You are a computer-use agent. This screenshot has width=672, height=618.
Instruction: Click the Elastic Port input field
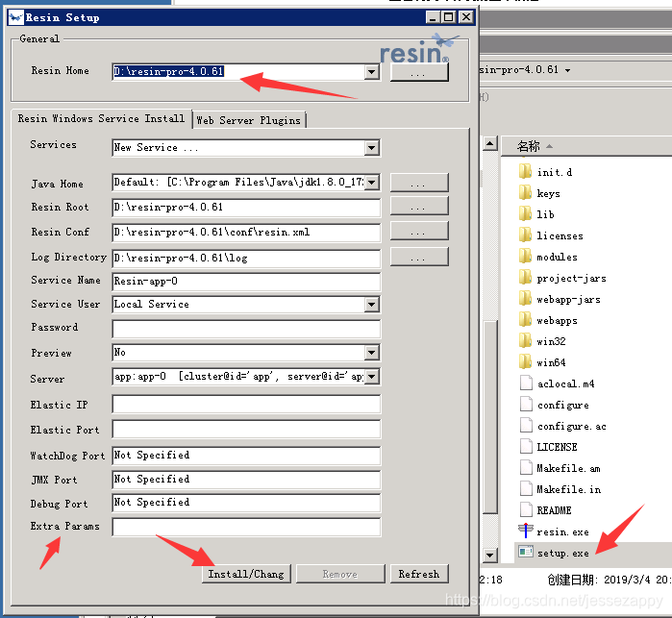[x=246, y=429]
